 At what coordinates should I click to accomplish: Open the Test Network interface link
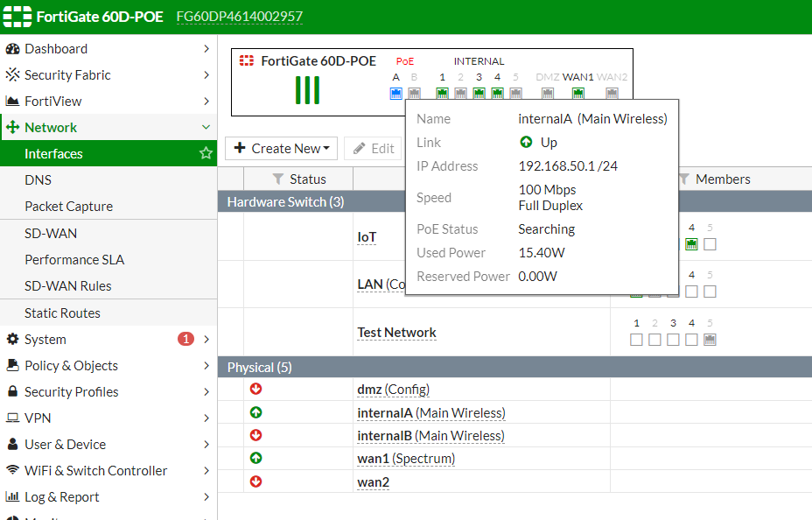pos(396,333)
